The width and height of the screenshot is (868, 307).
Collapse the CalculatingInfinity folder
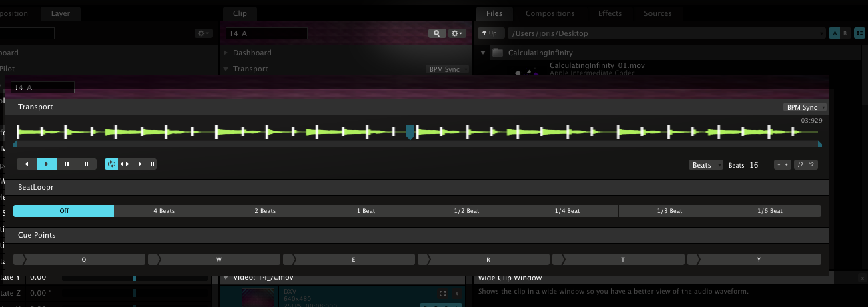click(484, 53)
